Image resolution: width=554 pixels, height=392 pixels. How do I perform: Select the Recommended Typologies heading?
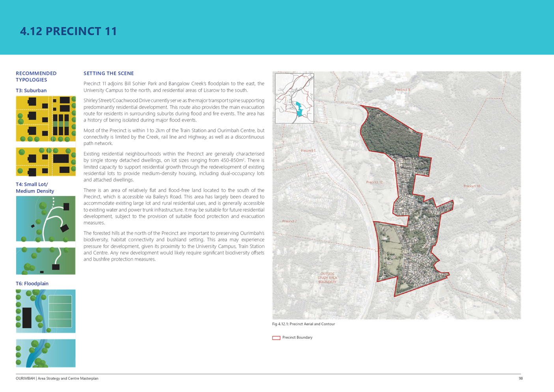pos(36,77)
